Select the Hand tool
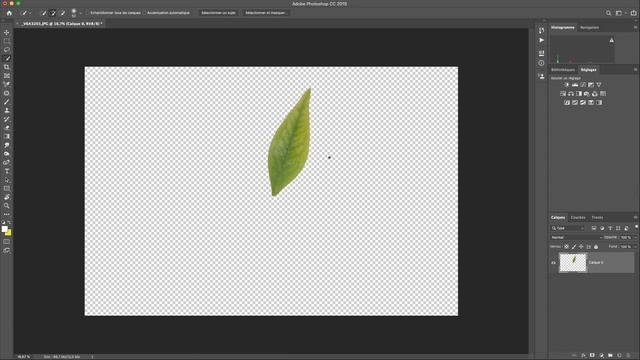This screenshot has width=640, height=360. [7, 197]
